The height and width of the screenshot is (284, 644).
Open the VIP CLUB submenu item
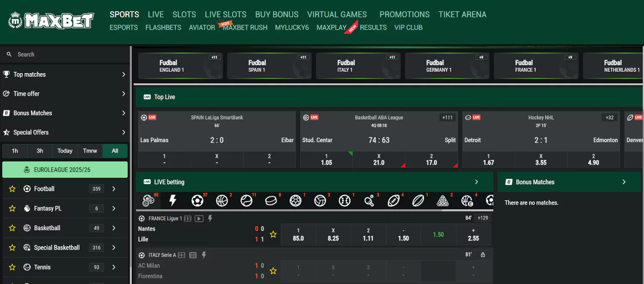(408, 27)
